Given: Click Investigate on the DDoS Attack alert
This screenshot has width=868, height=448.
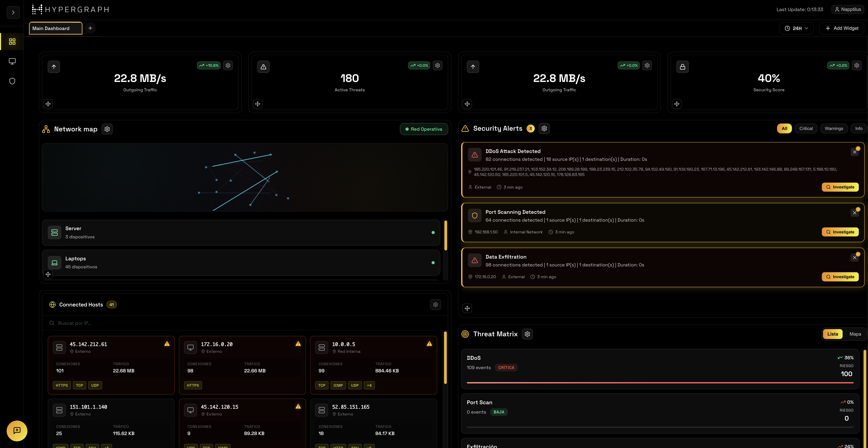Looking at the screenshot, I should (x=840, y=187).
